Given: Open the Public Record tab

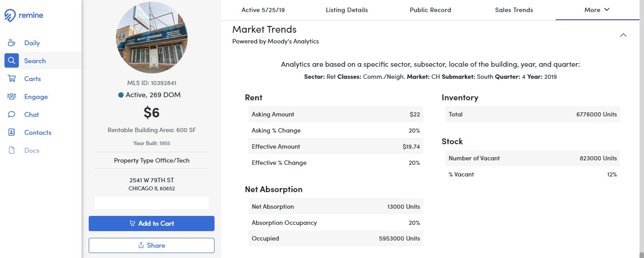Looking at the screenshot, I should (430, 9).
